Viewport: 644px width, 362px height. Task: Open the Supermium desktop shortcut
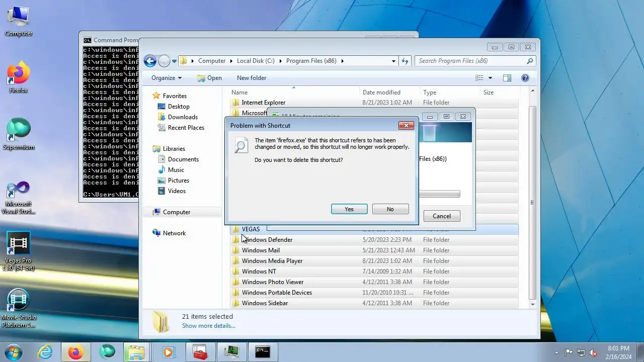click(19, 134)
